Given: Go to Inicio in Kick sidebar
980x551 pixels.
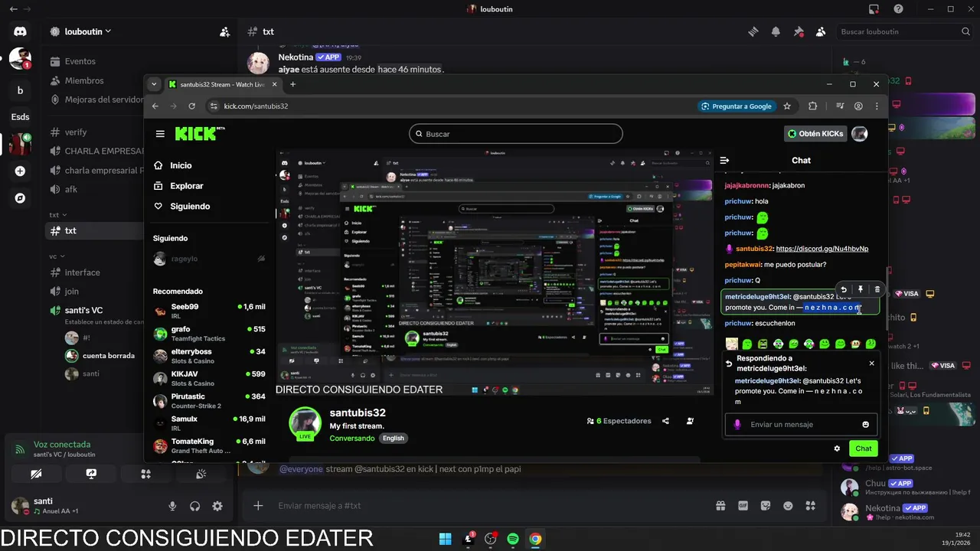Looking at the screenshot, I should click(174, 165).
